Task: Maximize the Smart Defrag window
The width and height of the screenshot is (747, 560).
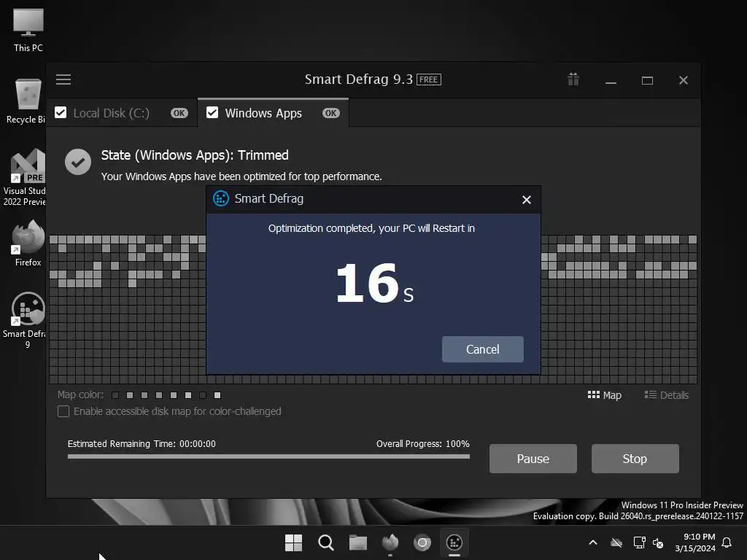Action: tap(647, 80)
